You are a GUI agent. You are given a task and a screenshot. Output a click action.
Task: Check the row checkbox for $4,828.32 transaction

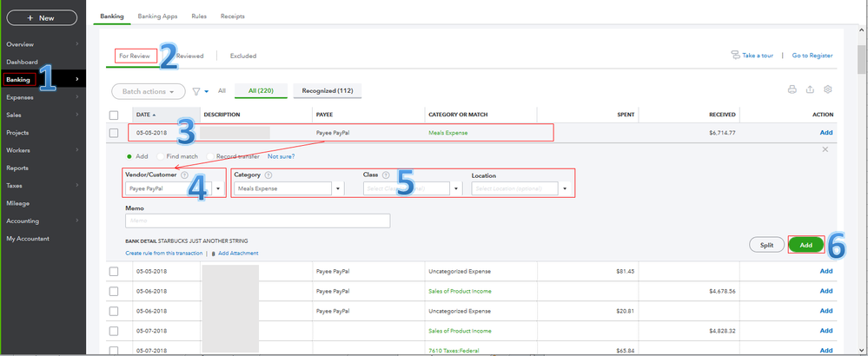[114, 331]
